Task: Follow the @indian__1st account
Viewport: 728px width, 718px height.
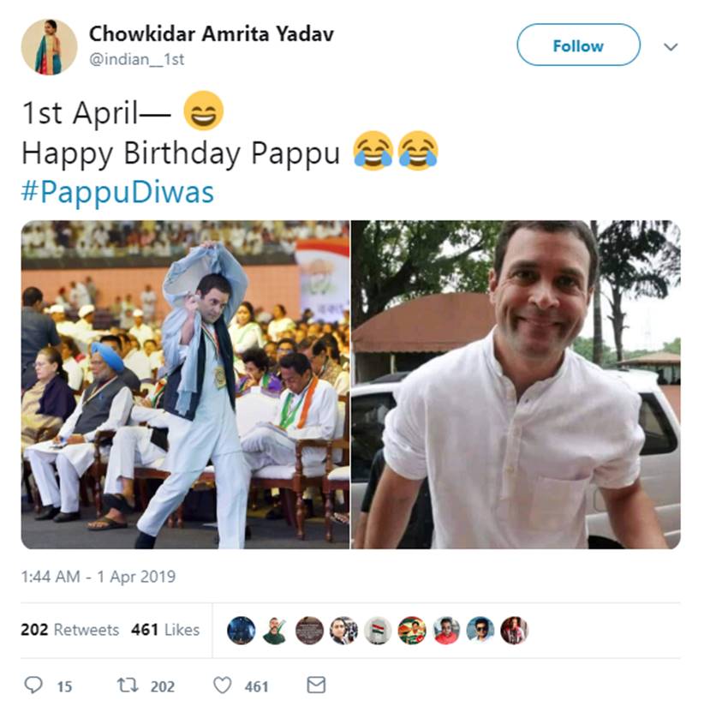Action: click(578, 45)
